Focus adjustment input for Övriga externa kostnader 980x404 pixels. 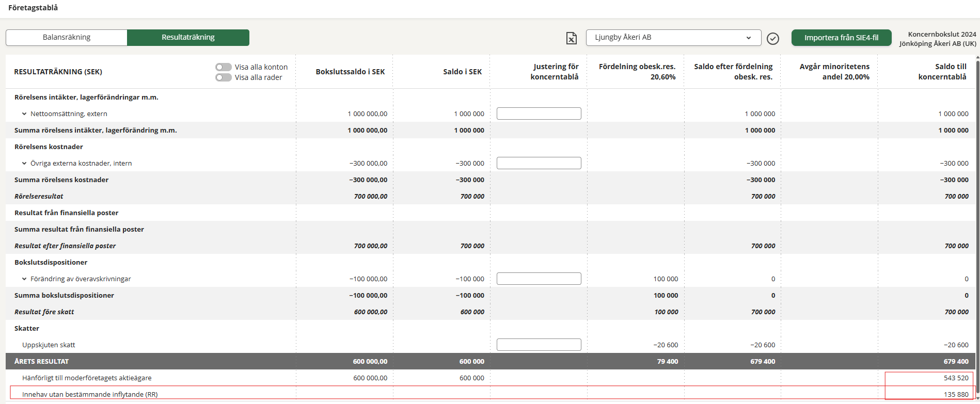click(x=539, y=163)
